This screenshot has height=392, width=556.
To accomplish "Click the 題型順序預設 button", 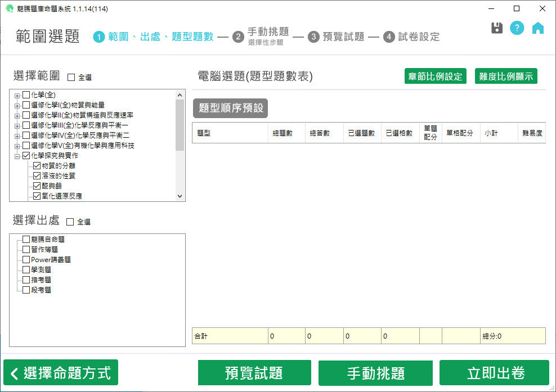I will (231, 108).
